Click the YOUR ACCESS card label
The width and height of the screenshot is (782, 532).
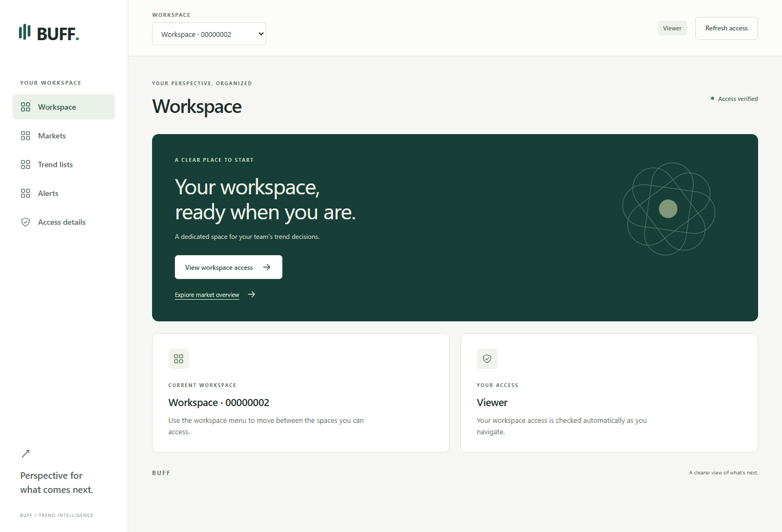497,385
